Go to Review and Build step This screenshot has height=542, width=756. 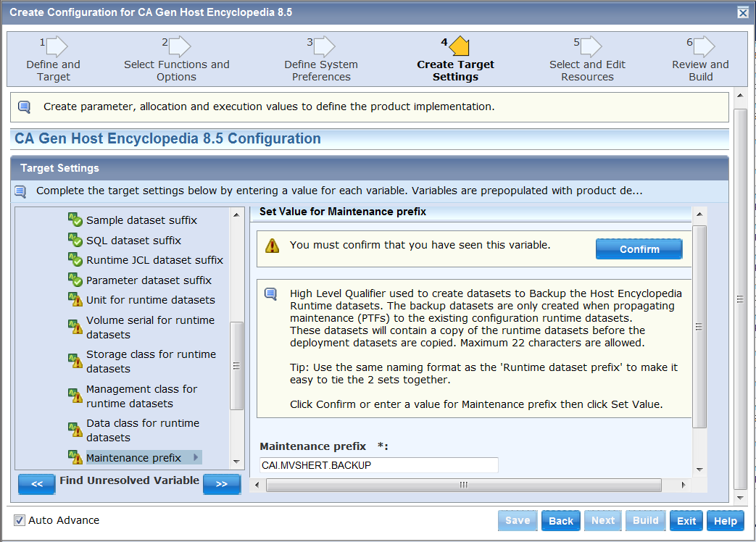701,70
